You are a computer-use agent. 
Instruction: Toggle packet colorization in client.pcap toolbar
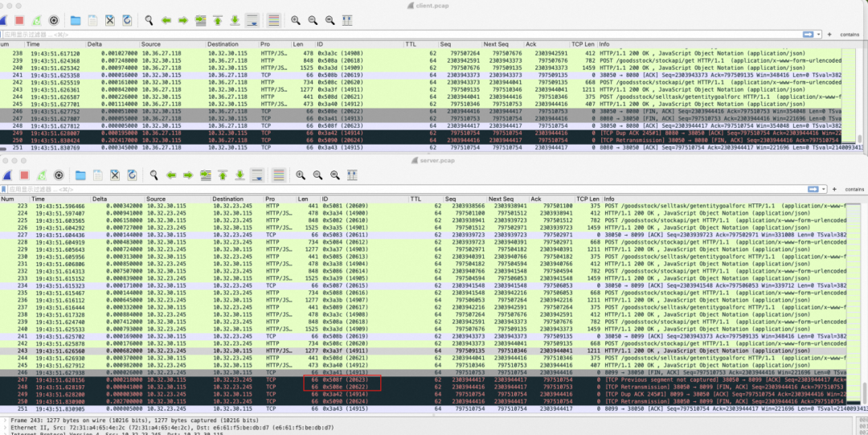[x=273, y=20]
